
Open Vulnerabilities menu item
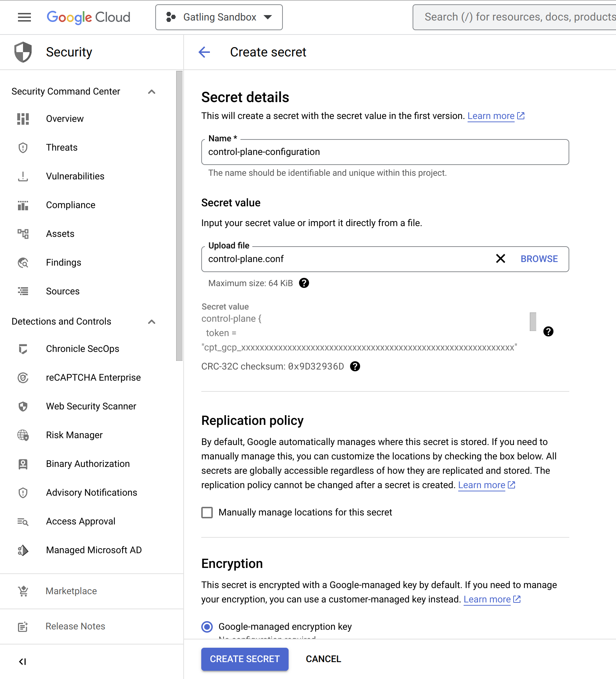(x=75, y=176)
